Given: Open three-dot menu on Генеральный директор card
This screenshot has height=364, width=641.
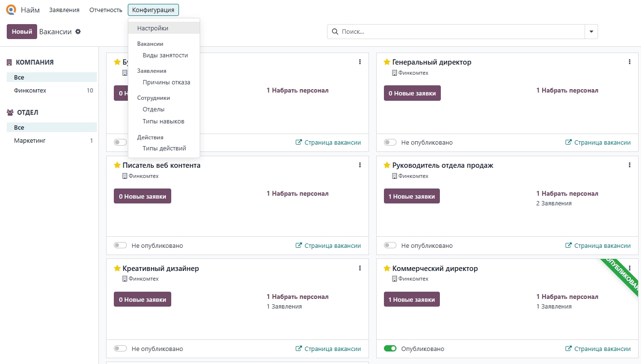Looking at the screenshot, I should 629,62.
